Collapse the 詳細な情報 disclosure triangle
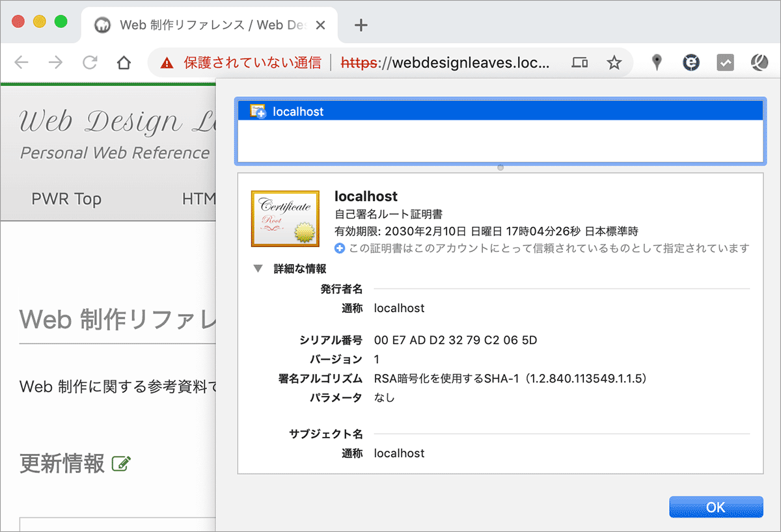781x532 pixels. coord(258,269)
